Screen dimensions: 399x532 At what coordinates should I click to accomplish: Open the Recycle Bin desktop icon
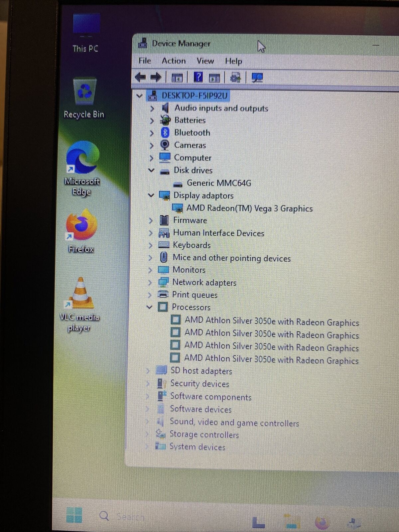pyautogui.click(x=84, y=98)
